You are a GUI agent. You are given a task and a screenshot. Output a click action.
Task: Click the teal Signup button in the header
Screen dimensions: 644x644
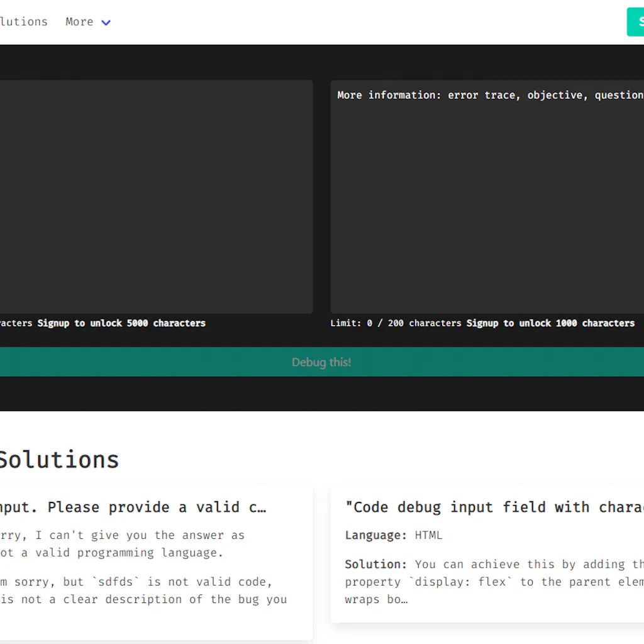[x=636, y=21]
